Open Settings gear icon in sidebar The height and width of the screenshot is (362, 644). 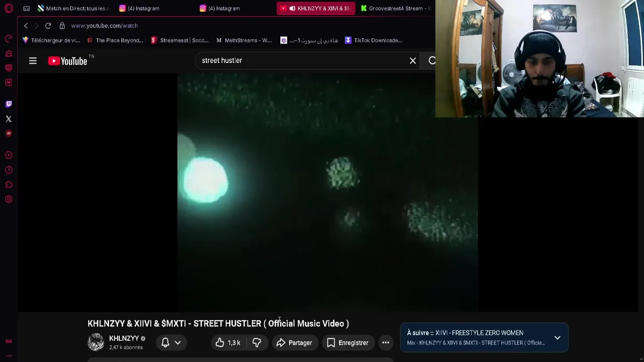[x=9, y=199]
